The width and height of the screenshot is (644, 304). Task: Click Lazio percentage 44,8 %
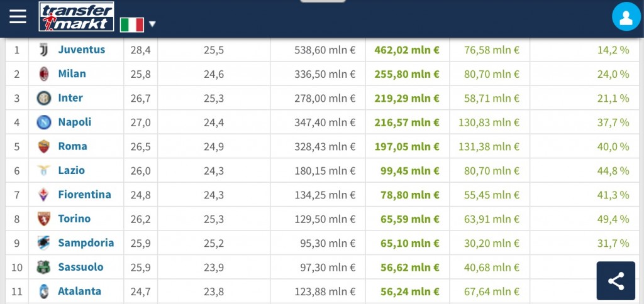coord(613,171)
